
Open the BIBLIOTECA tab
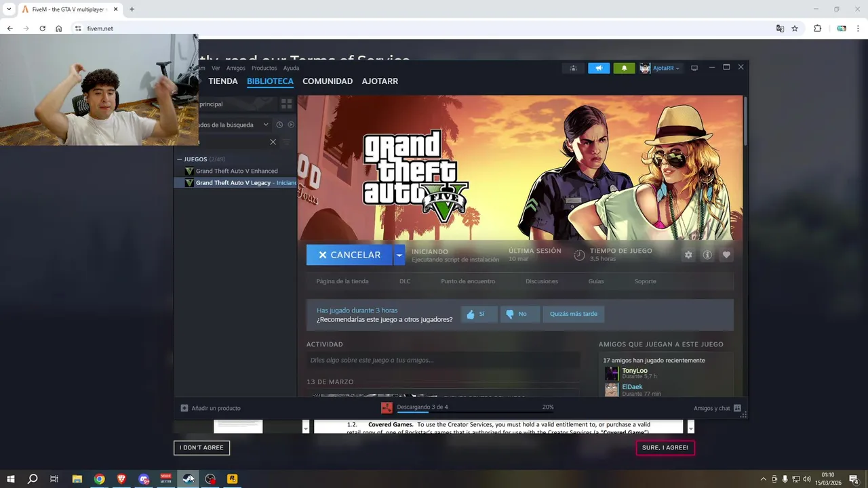point(270,81)
